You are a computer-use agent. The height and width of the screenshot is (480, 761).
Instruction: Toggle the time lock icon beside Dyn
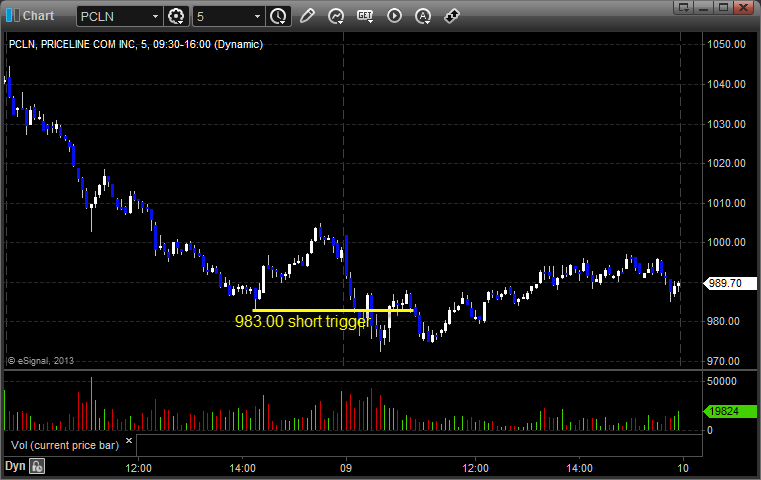[37, 466]
